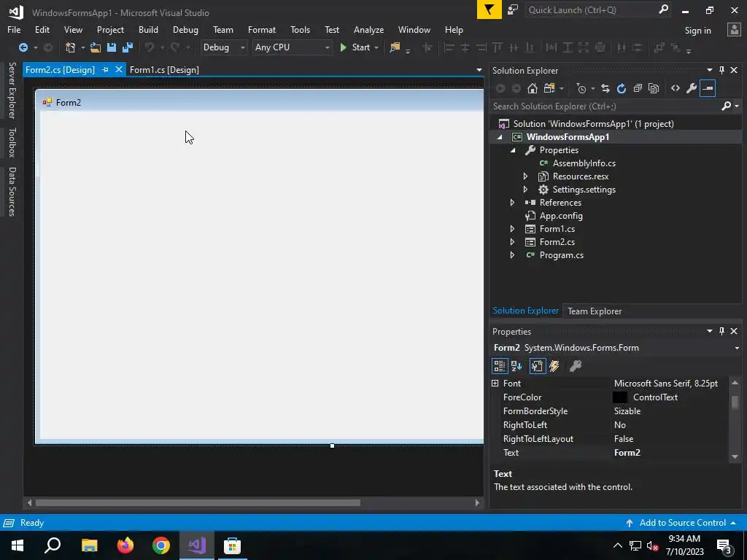This screenshot has width=747, height=560.
Task: Click Switch Views icon in Solution Explorer
Action: (549, 88)
